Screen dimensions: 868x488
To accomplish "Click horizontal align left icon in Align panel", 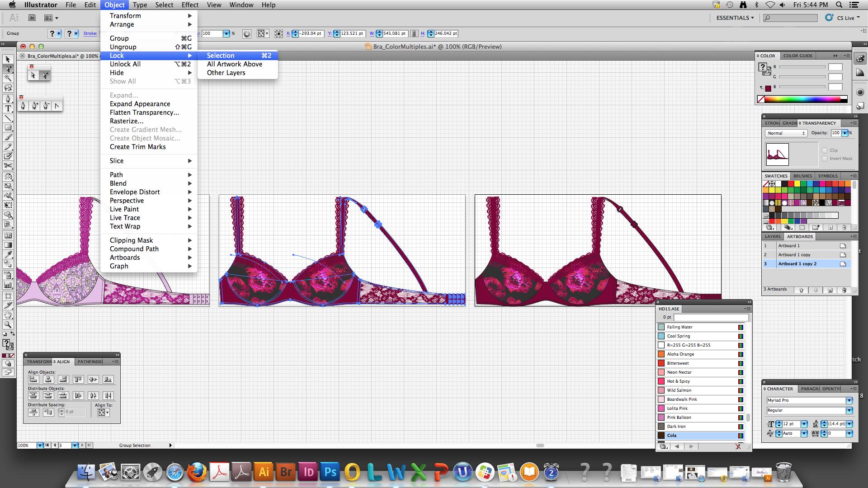I will (33, 380).
